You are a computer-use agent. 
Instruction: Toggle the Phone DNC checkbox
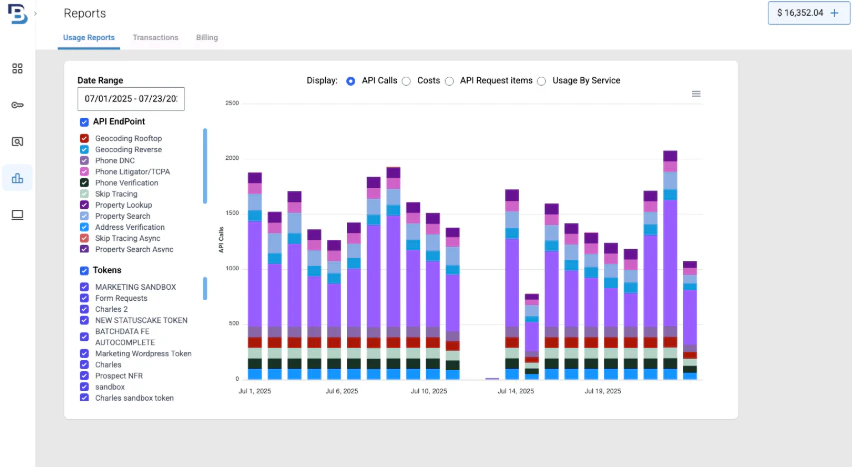(x=84, y=160)
